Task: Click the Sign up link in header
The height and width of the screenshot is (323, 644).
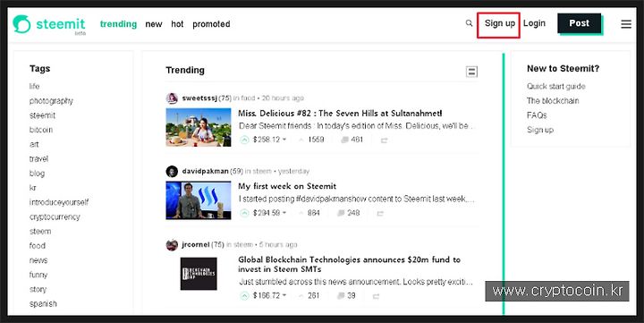Action: 499,23
